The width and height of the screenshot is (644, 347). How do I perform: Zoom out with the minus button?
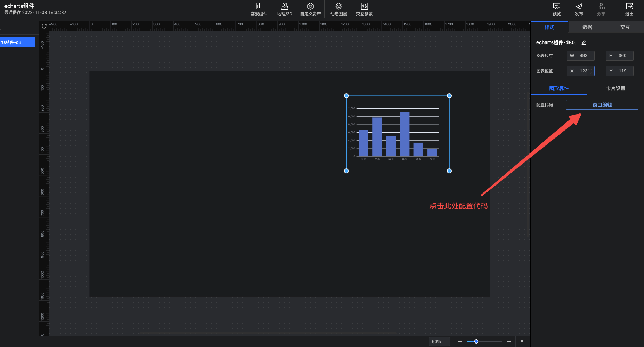click(x=460, y=341)
